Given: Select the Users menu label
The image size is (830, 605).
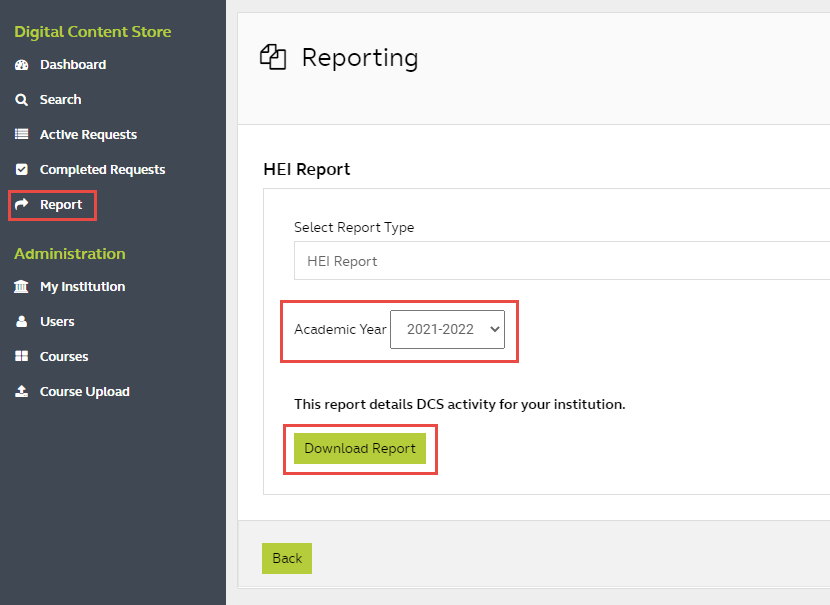Looking at the screenshot, I should pyautogui.click(x=57, y=322).
